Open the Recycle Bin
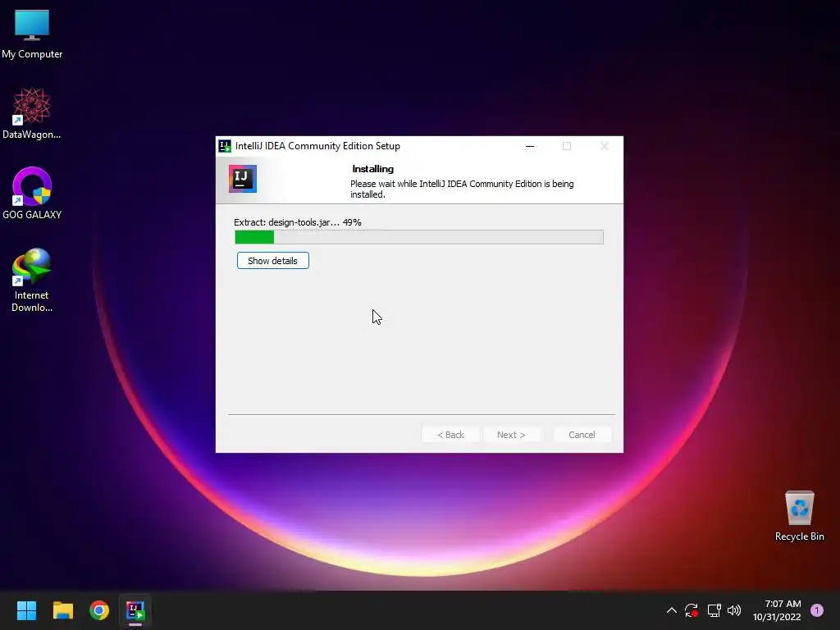Viewport: 840px width, 630px height. (x=799, y=516)
